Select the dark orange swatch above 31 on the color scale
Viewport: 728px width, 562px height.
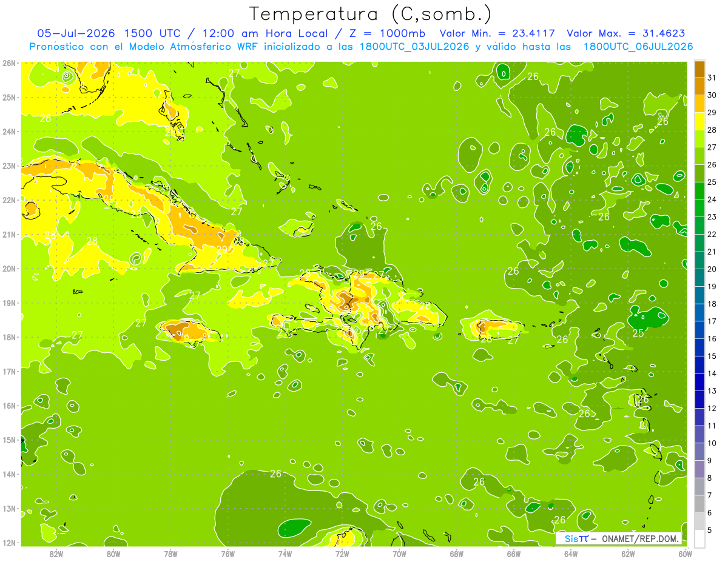[699, 69]
